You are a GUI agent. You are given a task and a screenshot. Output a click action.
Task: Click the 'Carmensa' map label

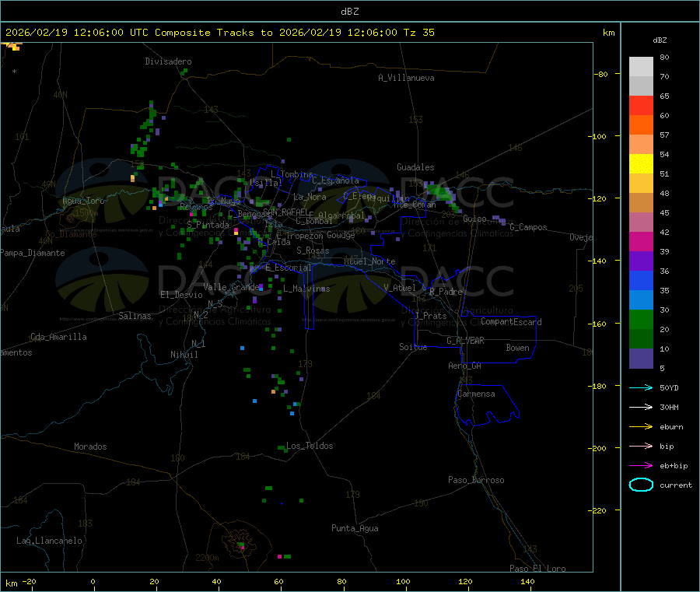pos(476,394)
